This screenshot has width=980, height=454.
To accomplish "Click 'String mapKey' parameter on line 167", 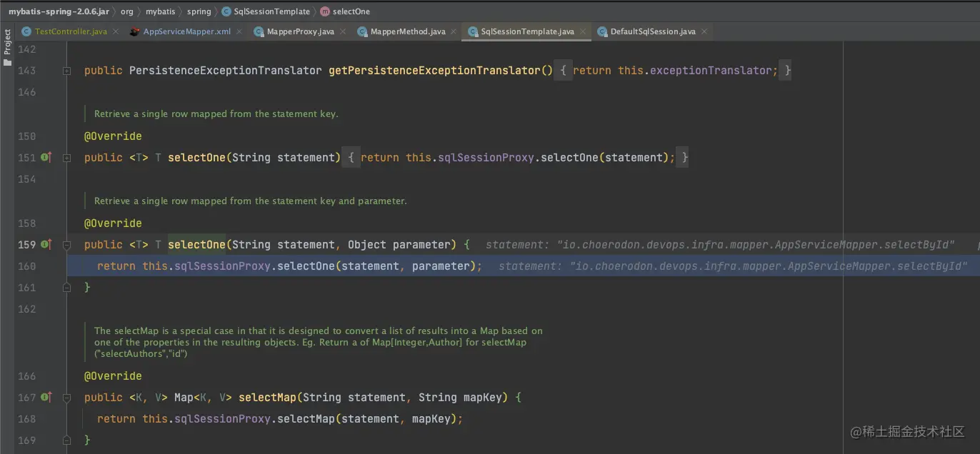I will click(461, 398).
